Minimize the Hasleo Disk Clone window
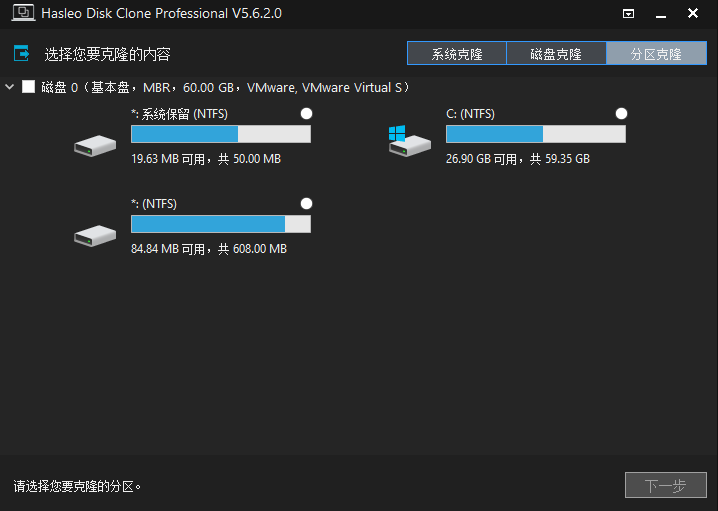718x511 pixels. pyautogui.click(x=660, y=16)
